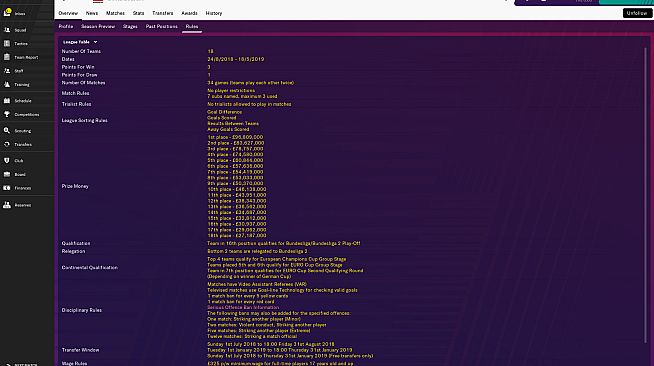654x366 pixels.
Task: Click 'Top 4 teams qualify' Champions Cup text
Action: pos(277,259)
